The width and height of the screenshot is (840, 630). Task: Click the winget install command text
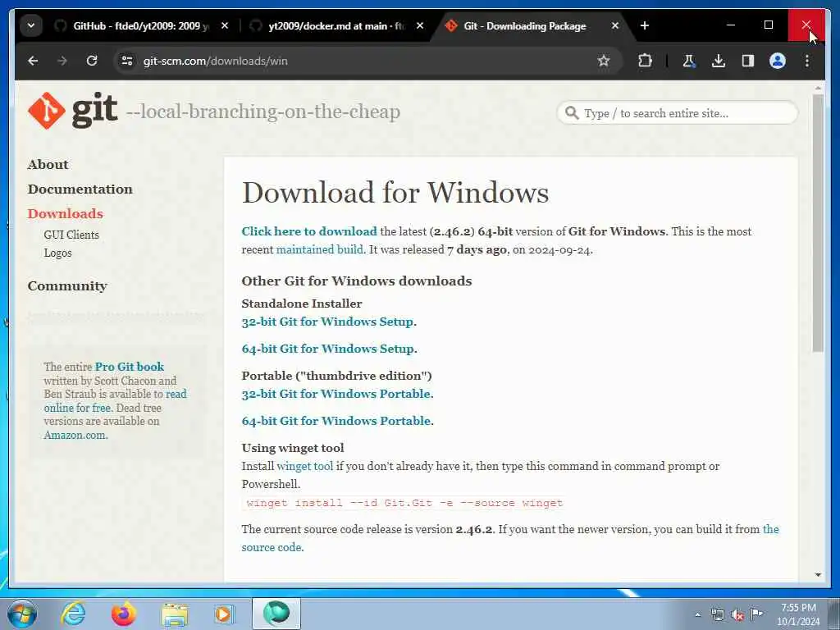click(404, 503)
